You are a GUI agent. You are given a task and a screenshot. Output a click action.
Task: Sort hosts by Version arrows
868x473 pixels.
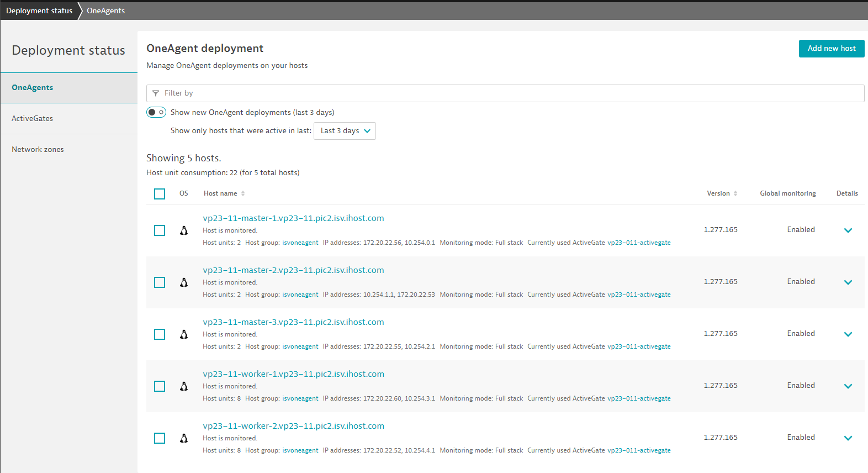pos(735,193)
